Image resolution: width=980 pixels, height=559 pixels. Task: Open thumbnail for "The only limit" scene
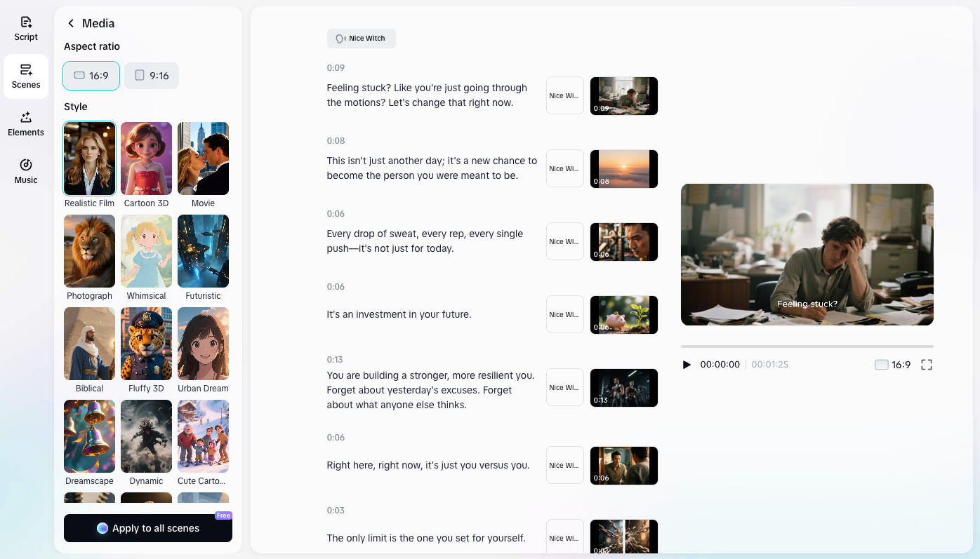coord(624,538)
